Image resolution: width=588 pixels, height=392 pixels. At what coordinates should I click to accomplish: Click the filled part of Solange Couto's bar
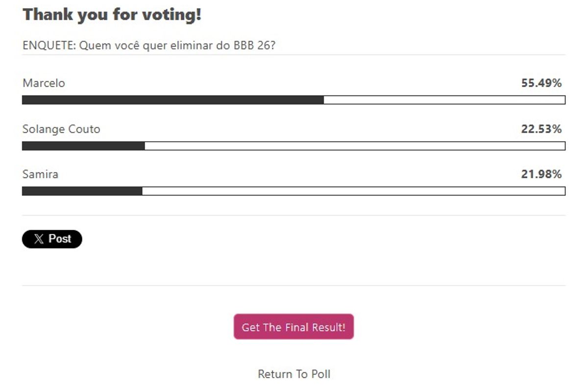pyautogui.click(x=83, y=146)
